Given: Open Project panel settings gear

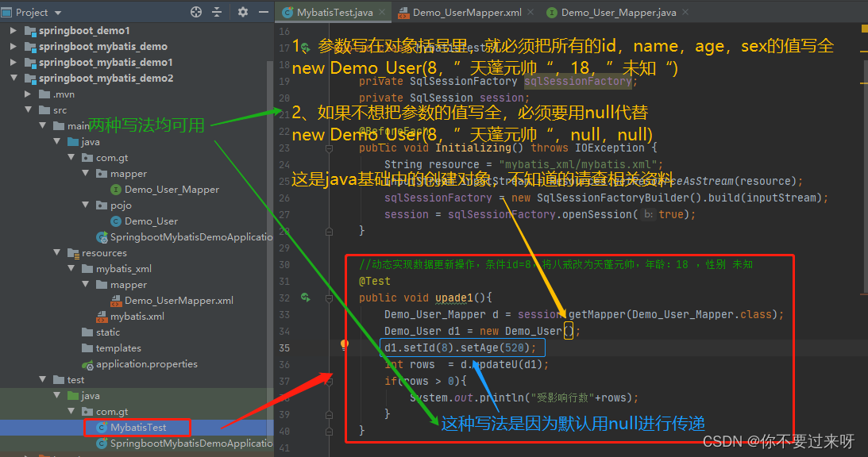Looking at the screenshot, I should (x=242, y=12).
